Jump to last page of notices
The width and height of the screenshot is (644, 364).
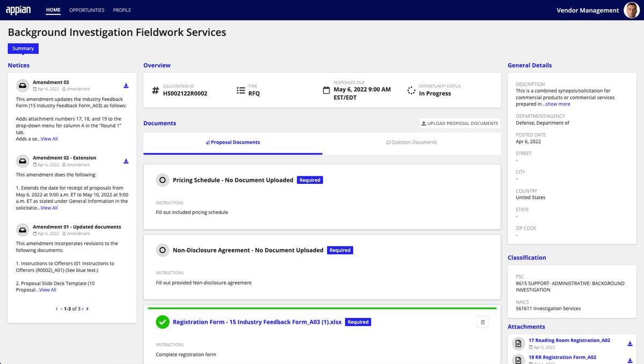coord(87,309)
